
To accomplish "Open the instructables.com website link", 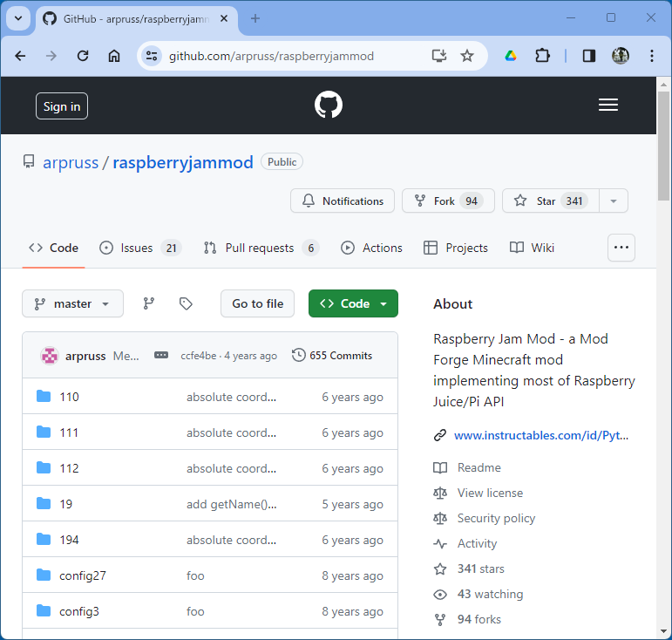I will pos(540,435).
